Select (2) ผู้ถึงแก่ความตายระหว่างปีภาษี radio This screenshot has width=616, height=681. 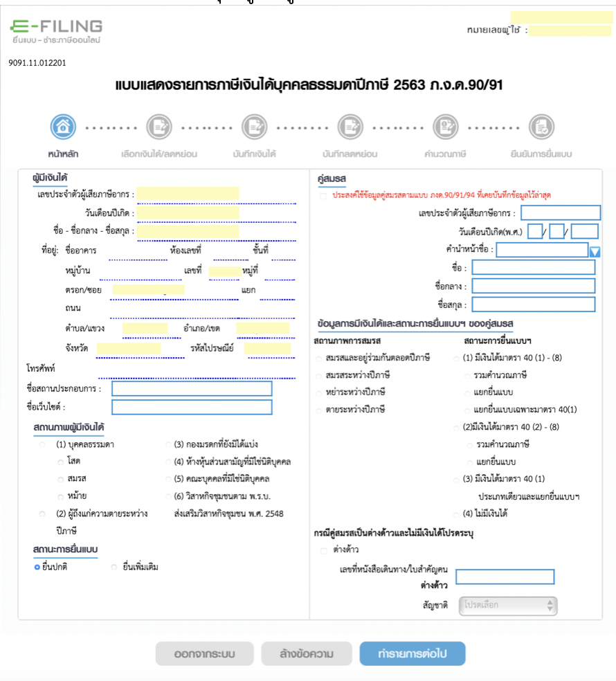tap(42, 514)
